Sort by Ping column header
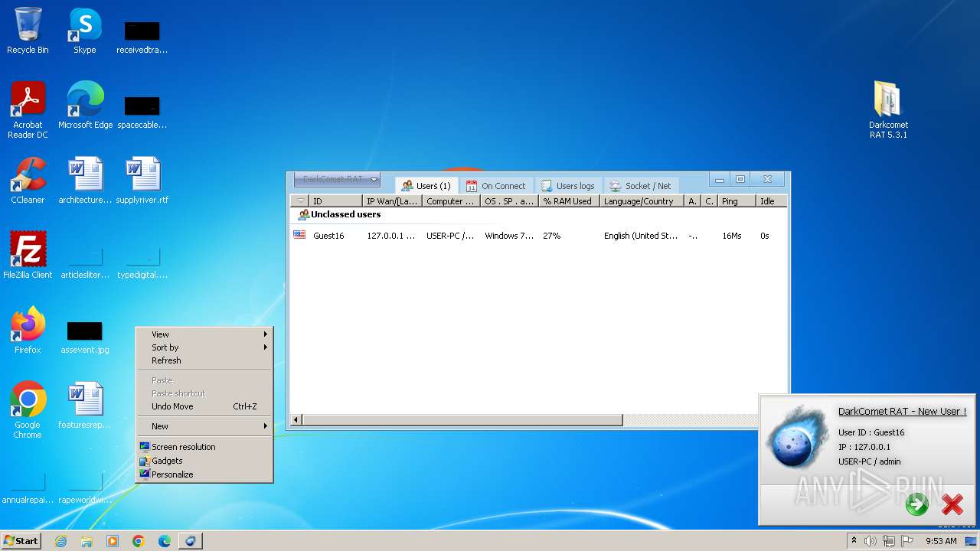Viewport: 980px width, 551px height. click(x=737, y=201)
